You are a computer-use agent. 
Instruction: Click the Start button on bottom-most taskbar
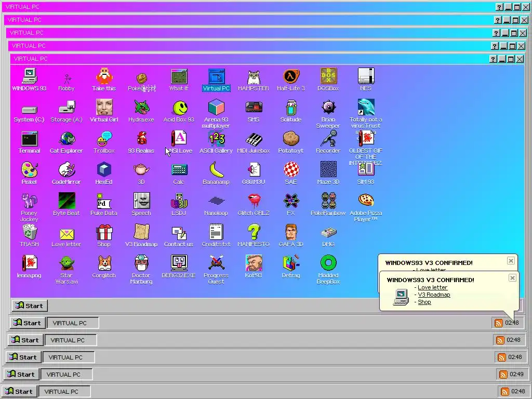[19, 391]
